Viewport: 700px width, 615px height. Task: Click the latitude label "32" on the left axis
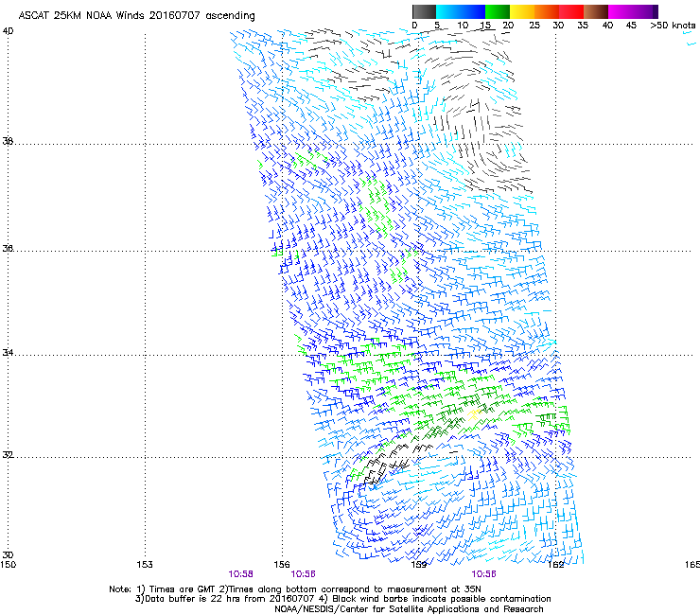(8, 455)
